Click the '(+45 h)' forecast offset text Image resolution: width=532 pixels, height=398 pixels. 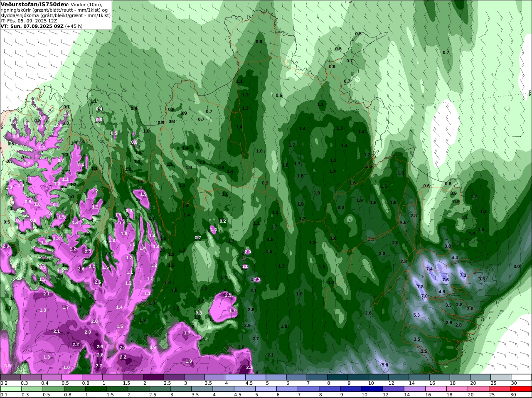coord(74,26)
